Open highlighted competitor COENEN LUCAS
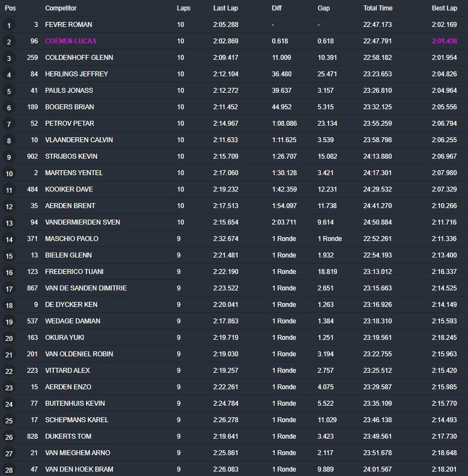 click(70, 41)
